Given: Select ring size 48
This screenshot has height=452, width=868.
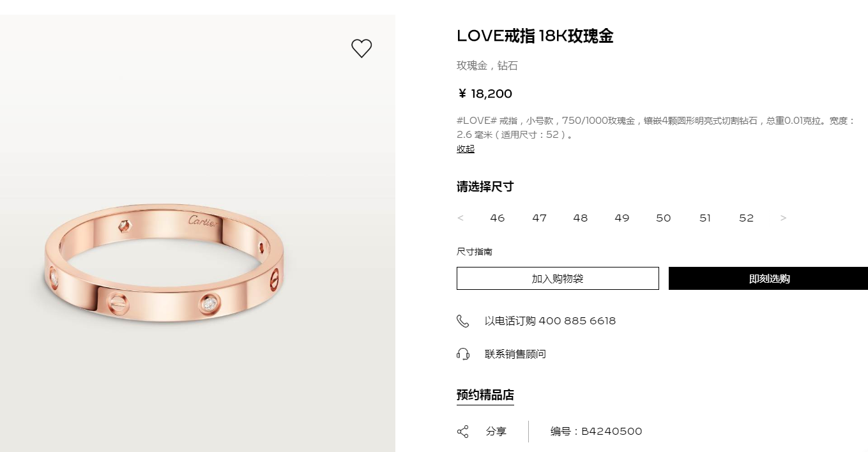Looking at the screenshot, I should coord(581,218).
